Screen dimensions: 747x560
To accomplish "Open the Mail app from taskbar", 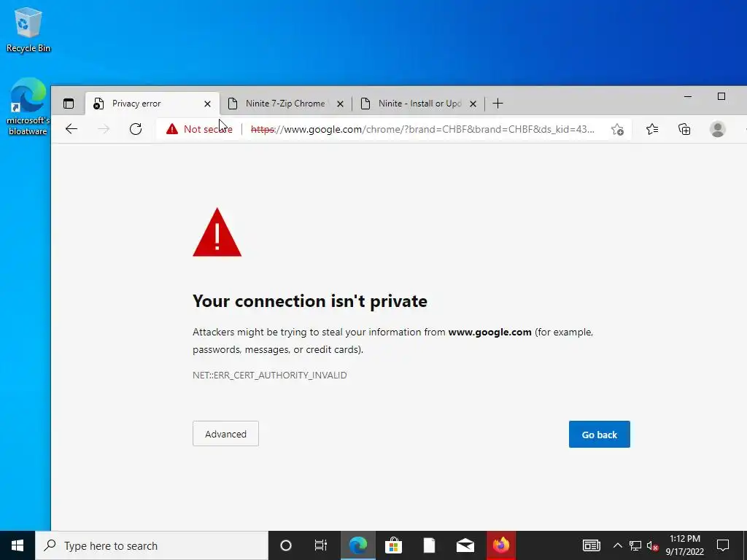I will (x=465, y=545).
